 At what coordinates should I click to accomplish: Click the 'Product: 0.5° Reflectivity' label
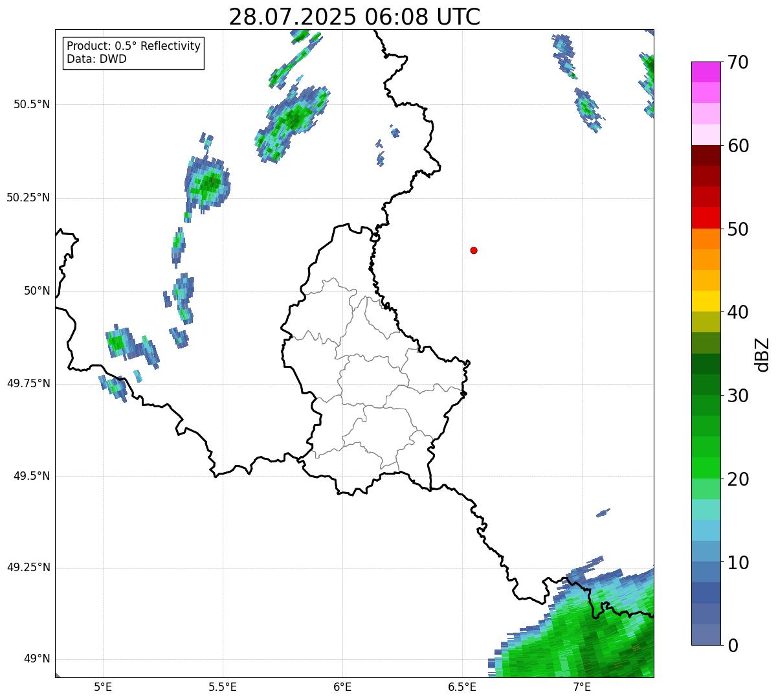tap(133, 47)
